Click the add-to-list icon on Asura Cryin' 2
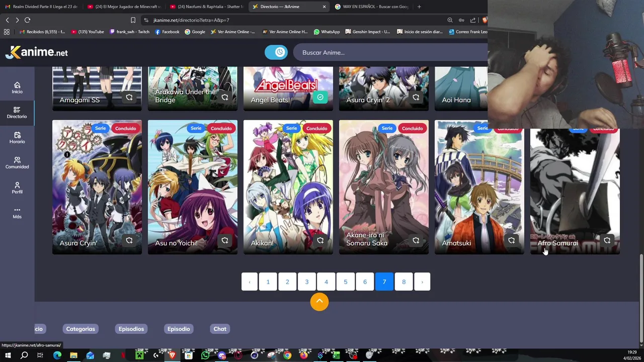This screenshot has height=362, width=644. pos(416,98)
